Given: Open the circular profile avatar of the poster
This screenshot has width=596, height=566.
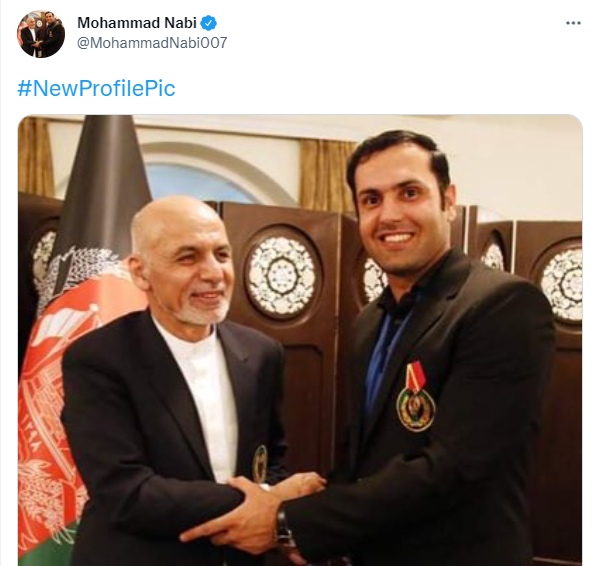Looking at the screenshot, I should pyautogui.click(x=41, y=34).
